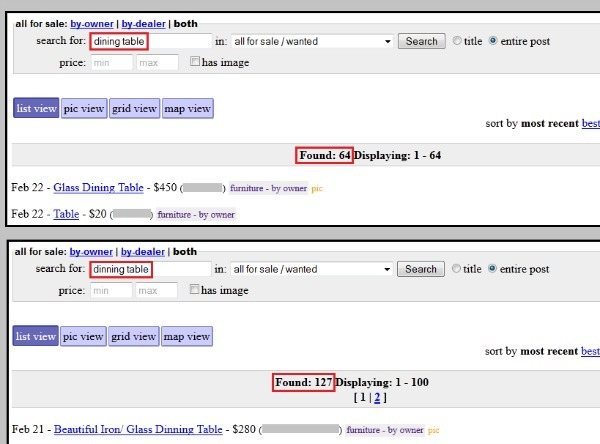
Task: Click the search field containing 'dinning table'
Action: (150, 269)
